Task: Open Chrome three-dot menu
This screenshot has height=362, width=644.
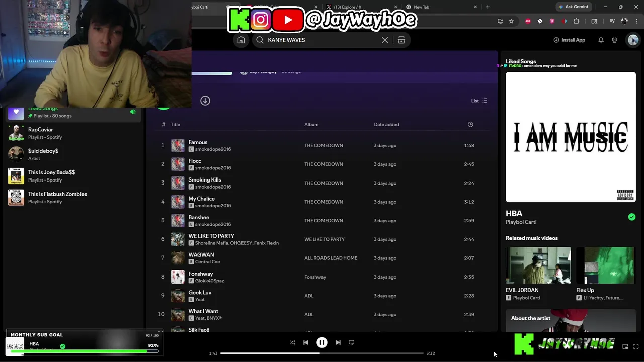Action: tap(636, 21)
